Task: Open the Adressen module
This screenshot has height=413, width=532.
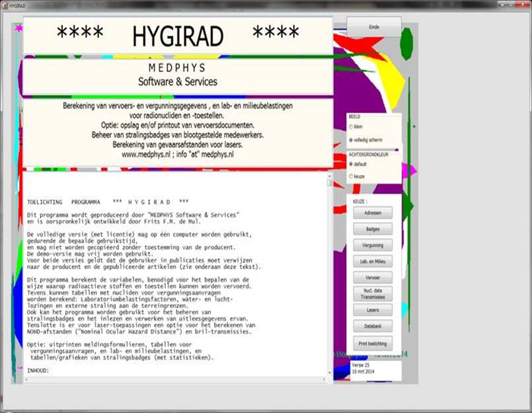Action: click(x=373, y=213)
